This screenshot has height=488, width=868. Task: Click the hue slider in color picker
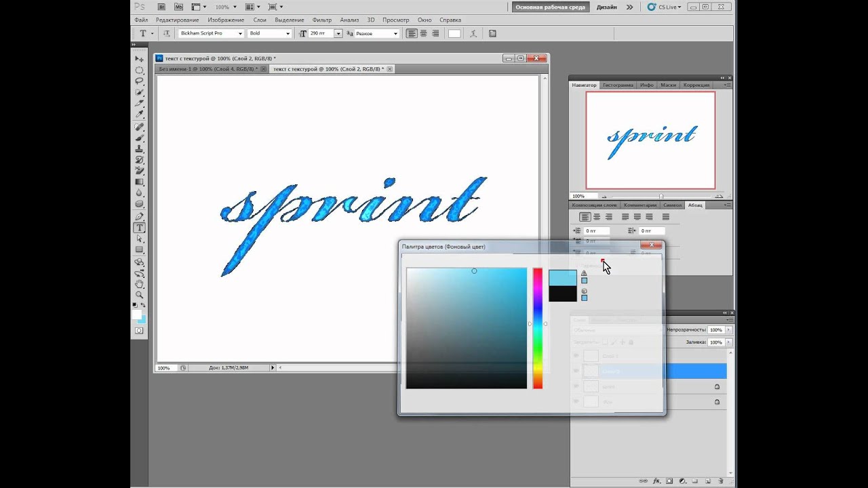point(537,328)
